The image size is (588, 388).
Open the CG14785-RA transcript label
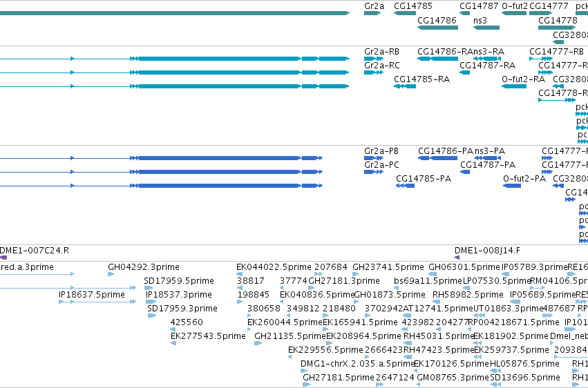point(421,79)
